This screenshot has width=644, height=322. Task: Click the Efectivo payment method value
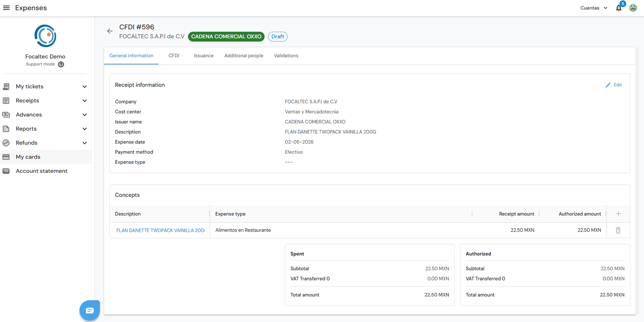tap(294, 152)
